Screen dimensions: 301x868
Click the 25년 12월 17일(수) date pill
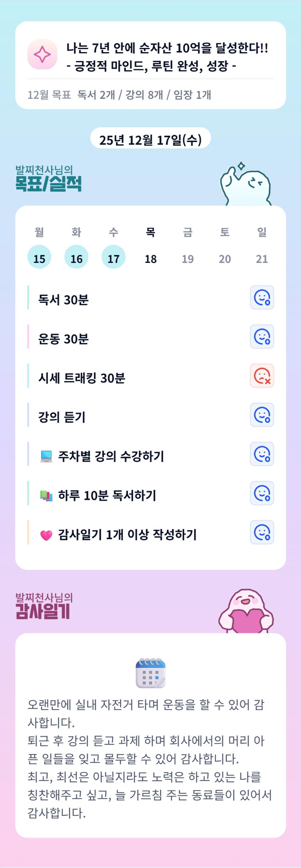[x=150, y=139]
